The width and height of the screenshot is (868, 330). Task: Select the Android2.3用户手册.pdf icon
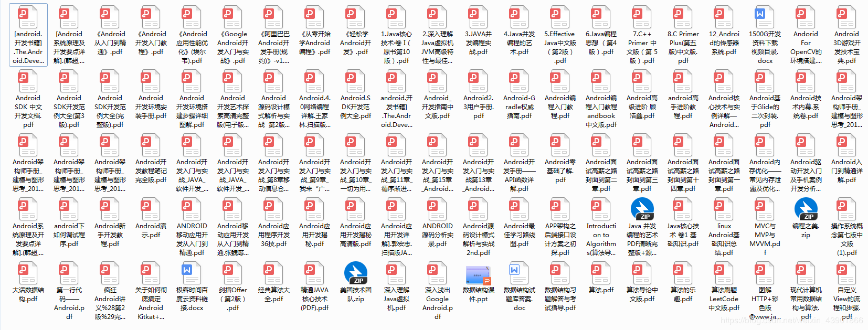479,81
